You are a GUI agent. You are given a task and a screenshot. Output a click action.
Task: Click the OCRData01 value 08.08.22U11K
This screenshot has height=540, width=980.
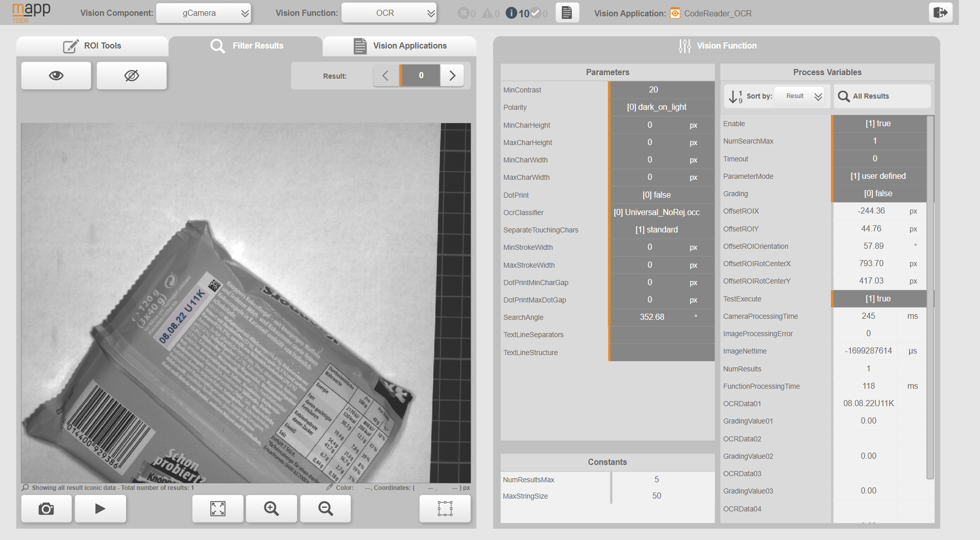(x=868, y=404)
